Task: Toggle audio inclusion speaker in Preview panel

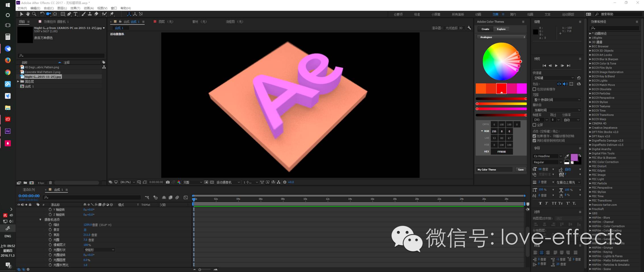Action: click(565, 84)
